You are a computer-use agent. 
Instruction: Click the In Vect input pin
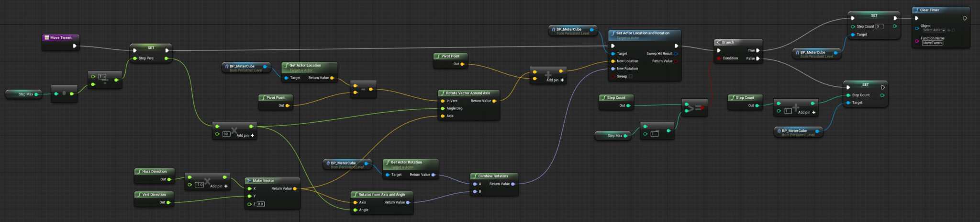point(443,101)
